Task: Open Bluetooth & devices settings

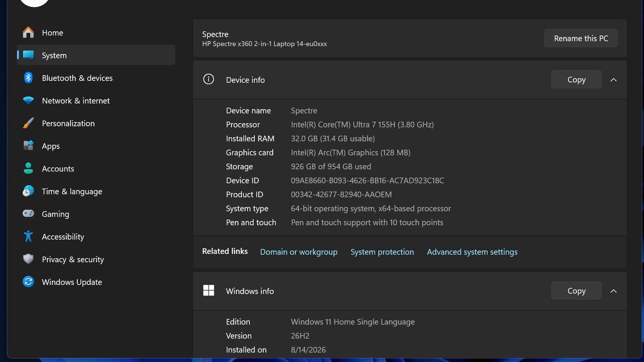Action: click(96, 78)
